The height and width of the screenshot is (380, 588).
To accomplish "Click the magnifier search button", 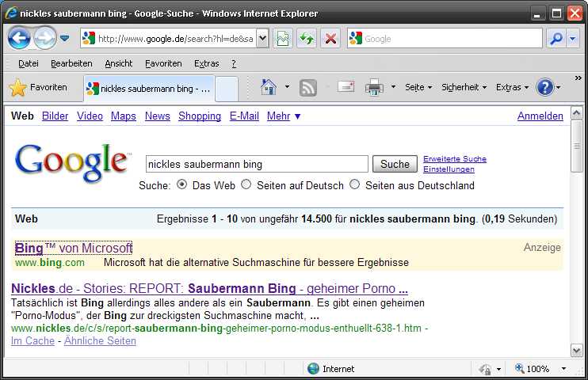I will click(x=556, y=38).
